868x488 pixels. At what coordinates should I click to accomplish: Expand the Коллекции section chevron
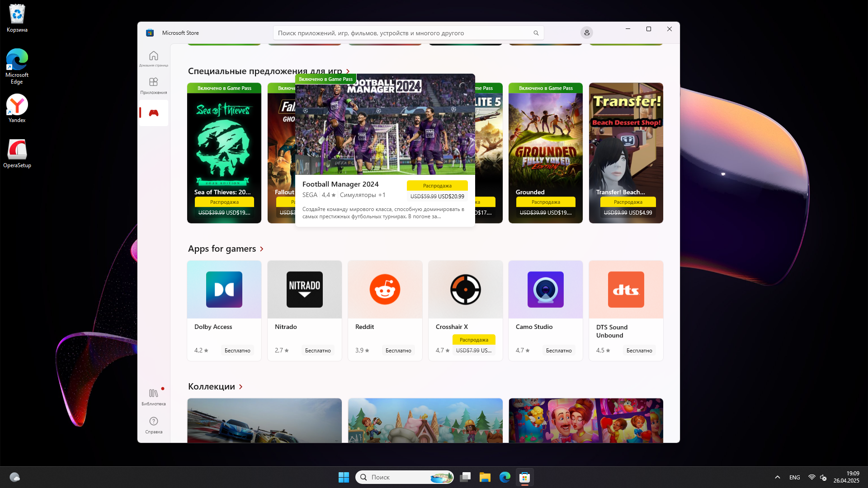[241, 387]
